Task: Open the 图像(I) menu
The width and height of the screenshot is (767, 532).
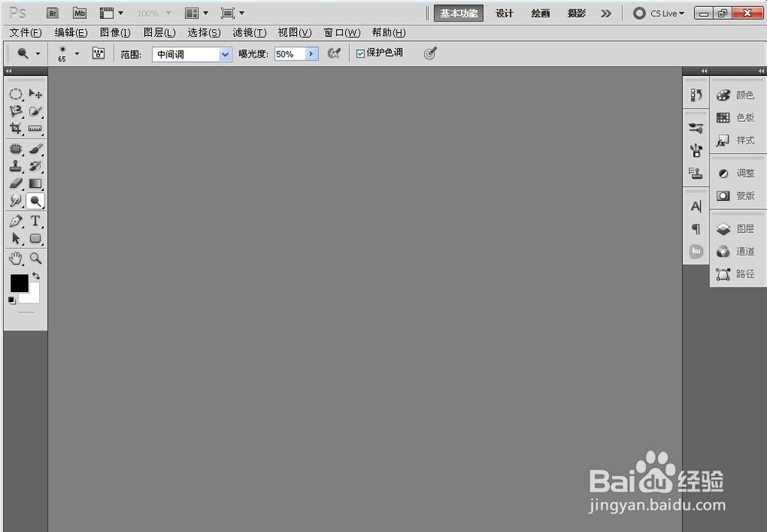Action: (115, 33)
